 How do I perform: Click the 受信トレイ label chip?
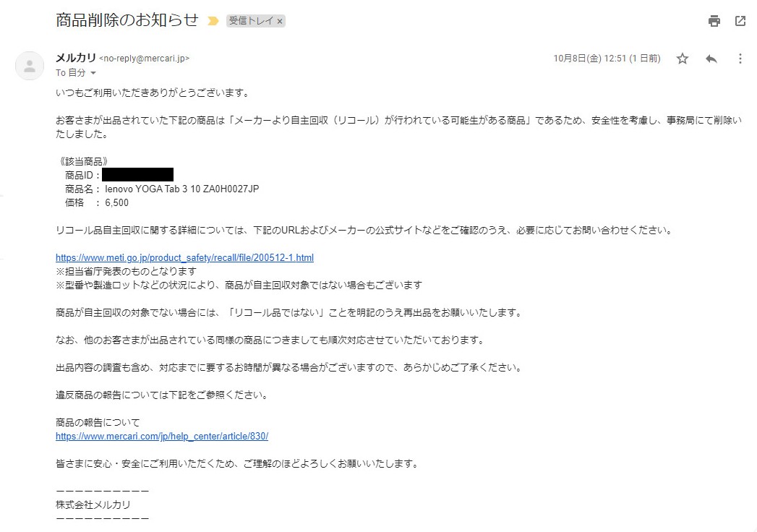pyautogui.click(x=251, y=21)
